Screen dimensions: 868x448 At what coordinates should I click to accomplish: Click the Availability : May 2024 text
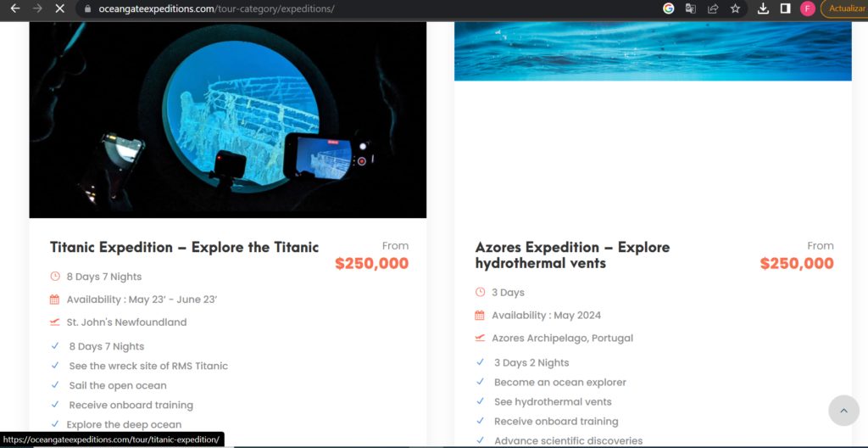(547, 316)
